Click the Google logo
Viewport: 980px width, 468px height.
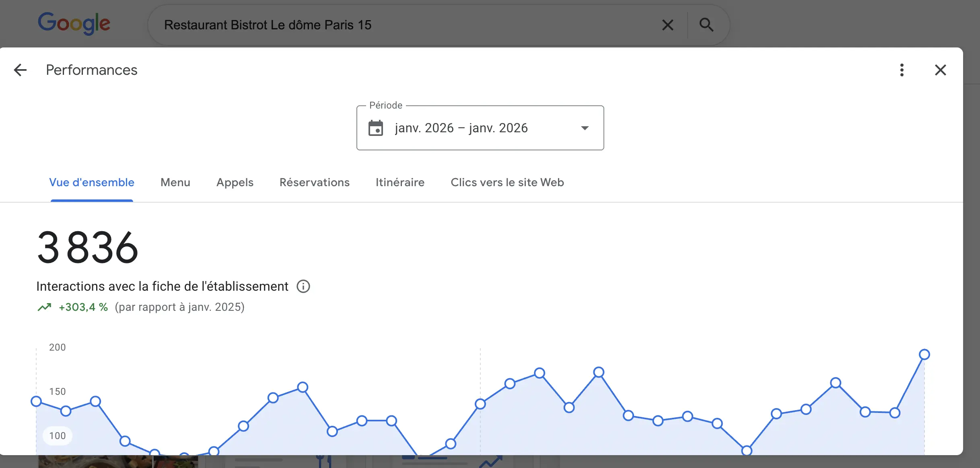[x=74, y=23]
